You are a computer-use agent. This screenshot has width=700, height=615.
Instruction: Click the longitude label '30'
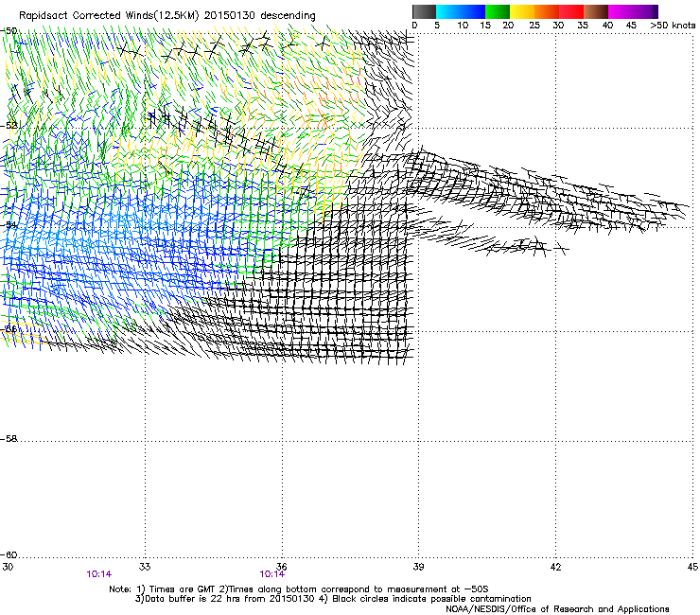coord(8,567)
